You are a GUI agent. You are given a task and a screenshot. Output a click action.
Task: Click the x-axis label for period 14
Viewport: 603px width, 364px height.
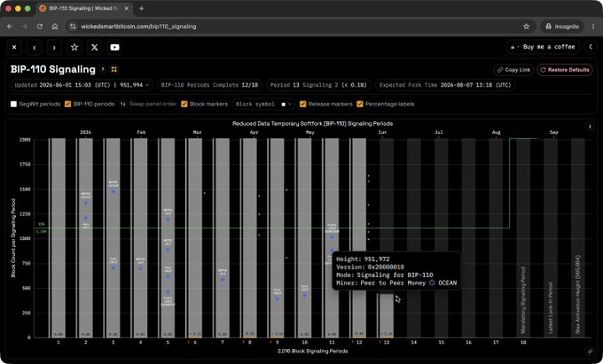point(414,342)
